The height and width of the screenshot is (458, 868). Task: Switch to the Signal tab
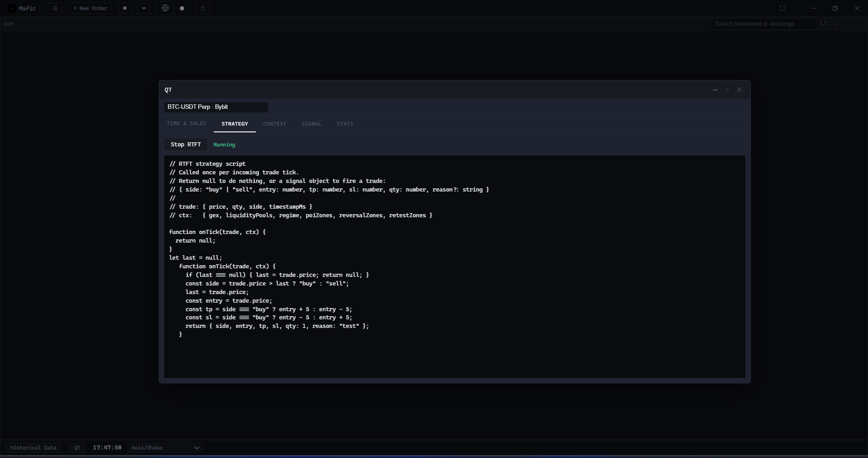[x=311, y=124]
